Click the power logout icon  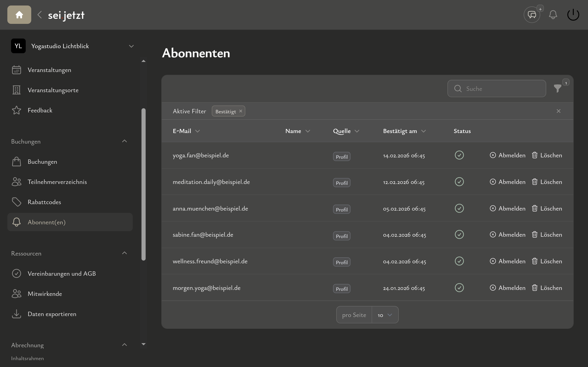[573, 15]
